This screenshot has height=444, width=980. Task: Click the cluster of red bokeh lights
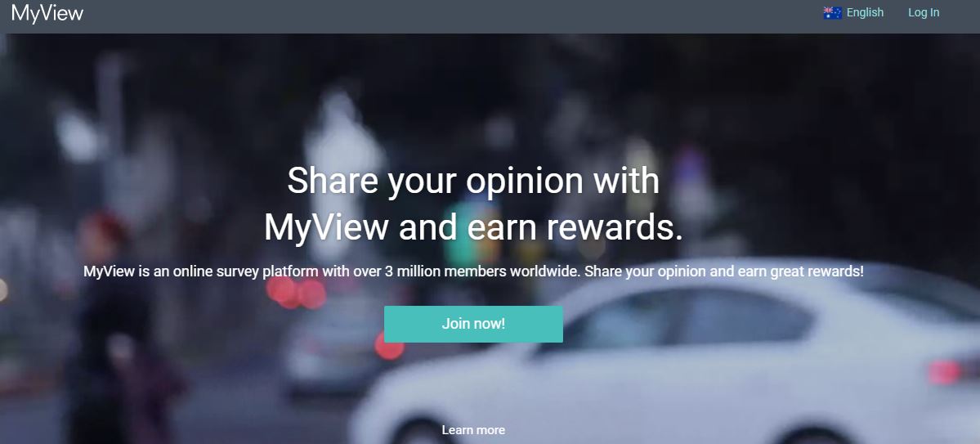pos(295,293)
